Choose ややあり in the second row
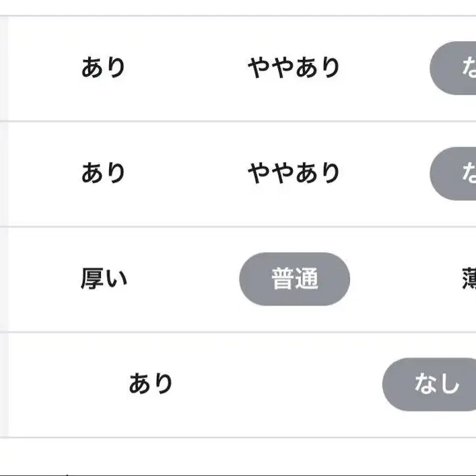The height and width of the screenshot is (476, 476). tap(294, 174)
